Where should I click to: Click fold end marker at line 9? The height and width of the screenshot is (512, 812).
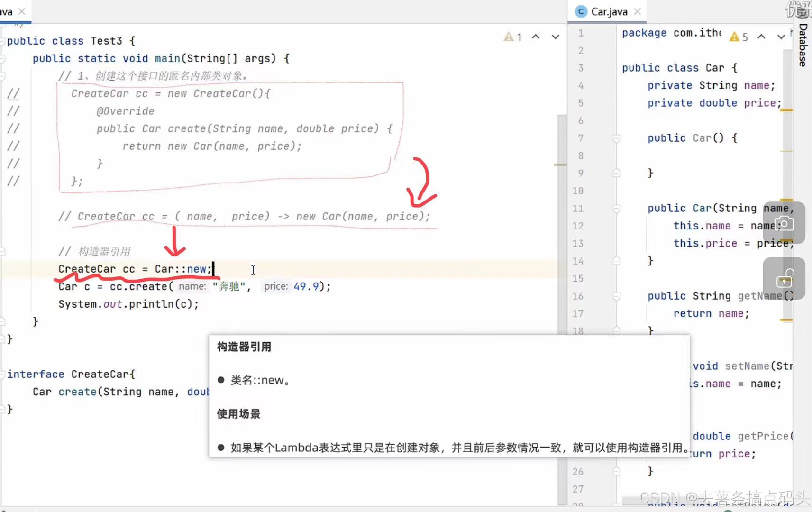click(616, 173)
